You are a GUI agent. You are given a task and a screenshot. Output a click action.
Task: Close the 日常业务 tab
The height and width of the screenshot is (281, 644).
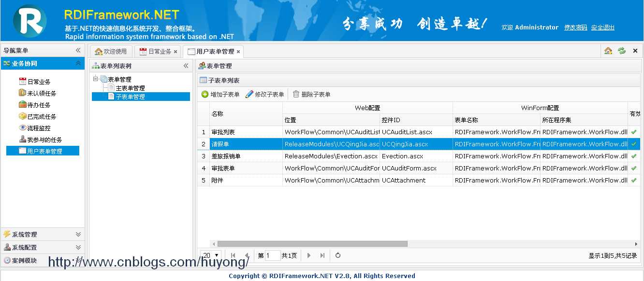(176, 51)
